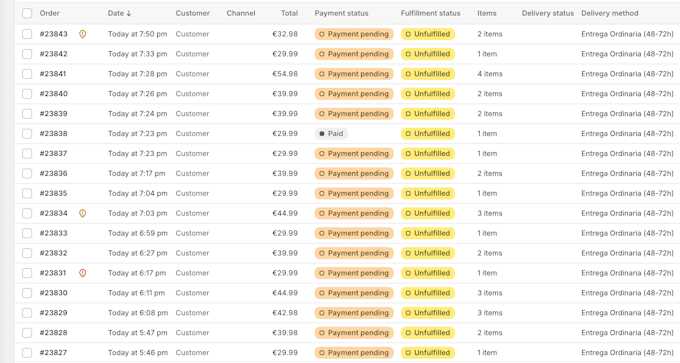Image resolution: width=680 pixels, height=363 pixels.
Task: Click Entrega Ordinaria cell of order #23835
Action: point(628,193)
